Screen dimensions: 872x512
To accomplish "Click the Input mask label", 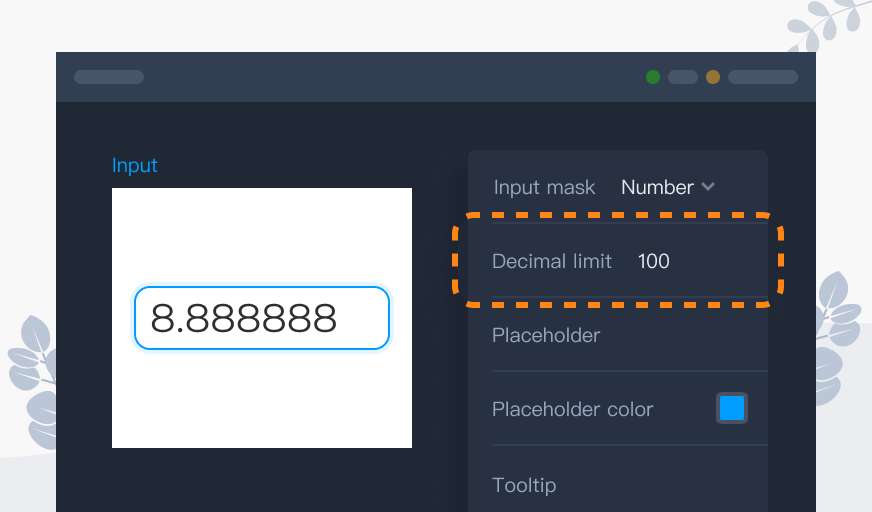I will (x=544, y=187).
